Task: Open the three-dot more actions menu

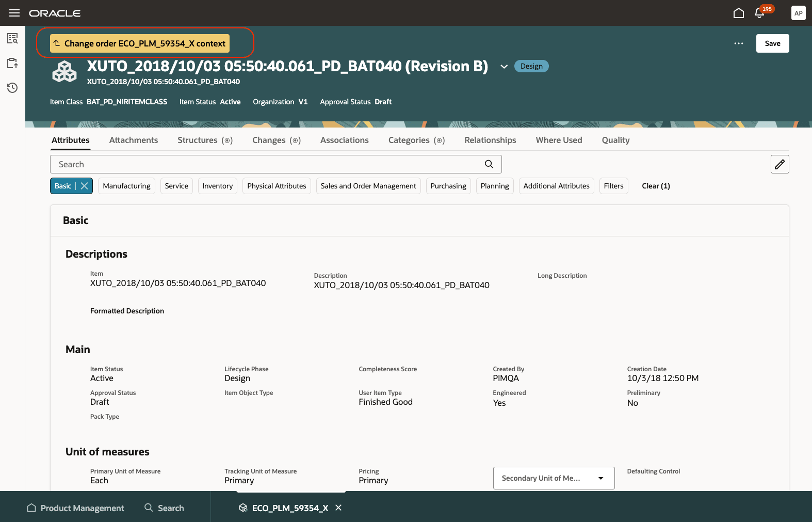Action: [739, 43]
